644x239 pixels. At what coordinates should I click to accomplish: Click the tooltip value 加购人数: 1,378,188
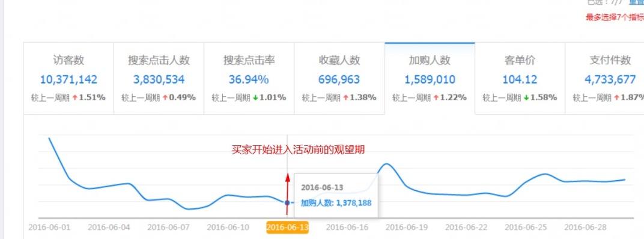(336, 203)
